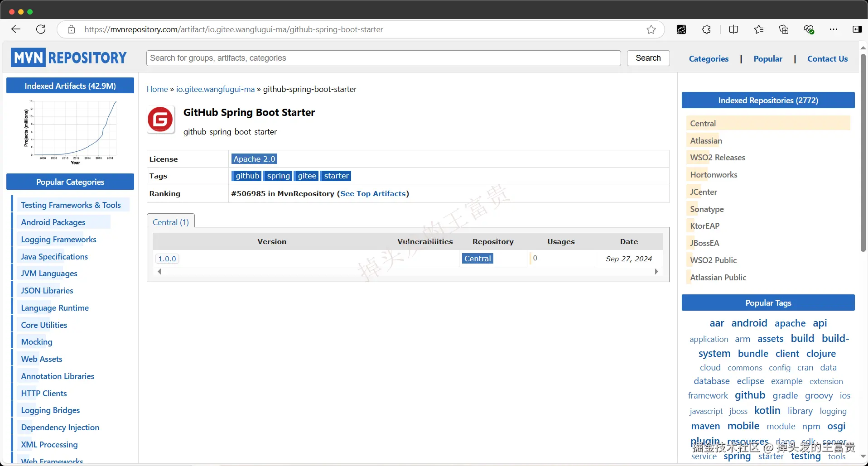Open Indexed Repositories (2772) header

click(768, 101)
